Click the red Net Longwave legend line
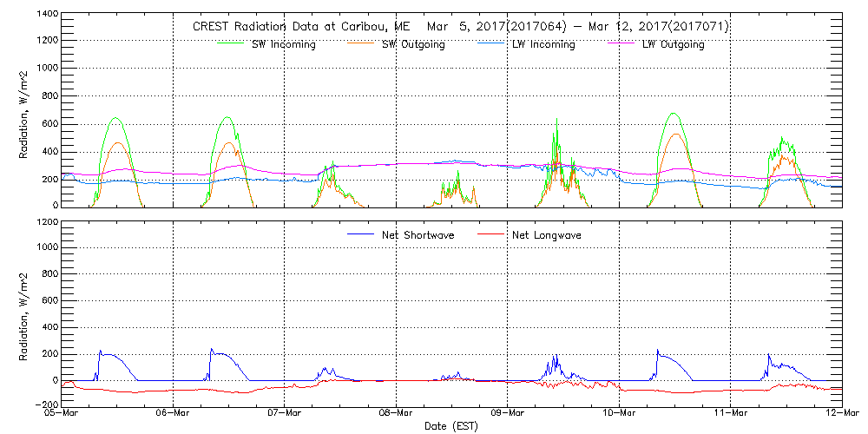This screenshot has width=868, height=434. [491, 235]
